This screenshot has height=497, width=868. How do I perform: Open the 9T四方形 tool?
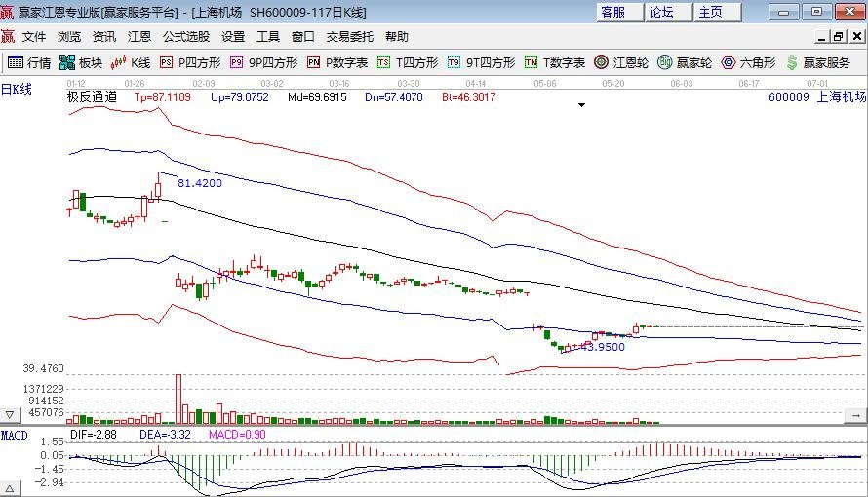point(481,62)
